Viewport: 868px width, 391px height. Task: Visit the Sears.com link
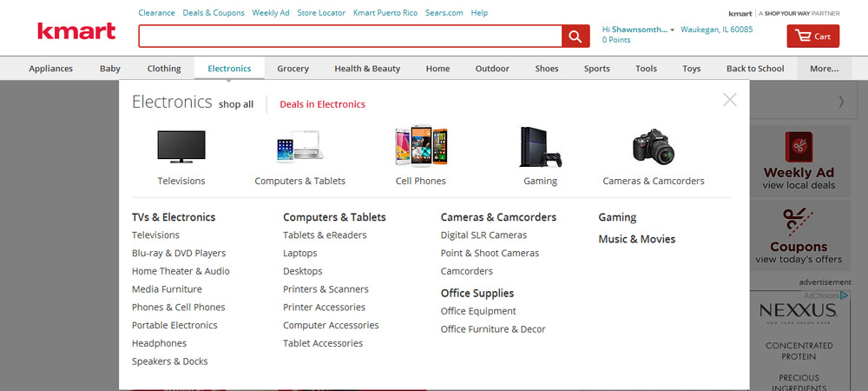click(x=444, y=13)
